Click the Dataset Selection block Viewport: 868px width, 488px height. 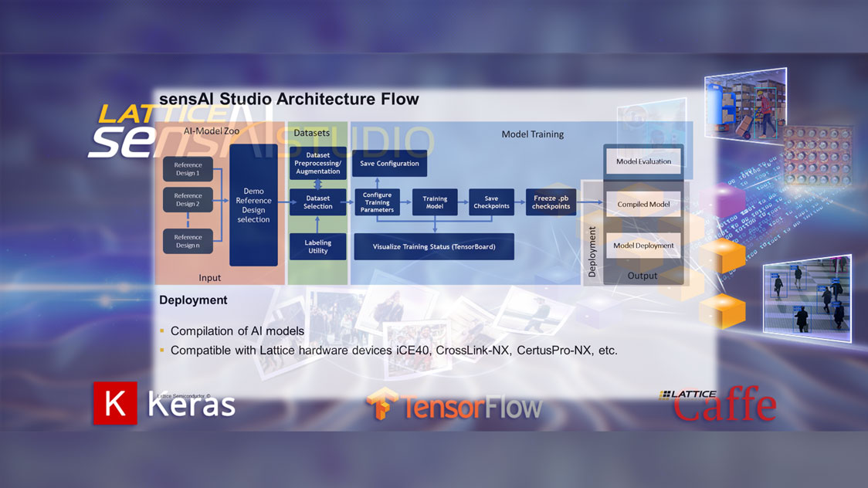[317, 202]
